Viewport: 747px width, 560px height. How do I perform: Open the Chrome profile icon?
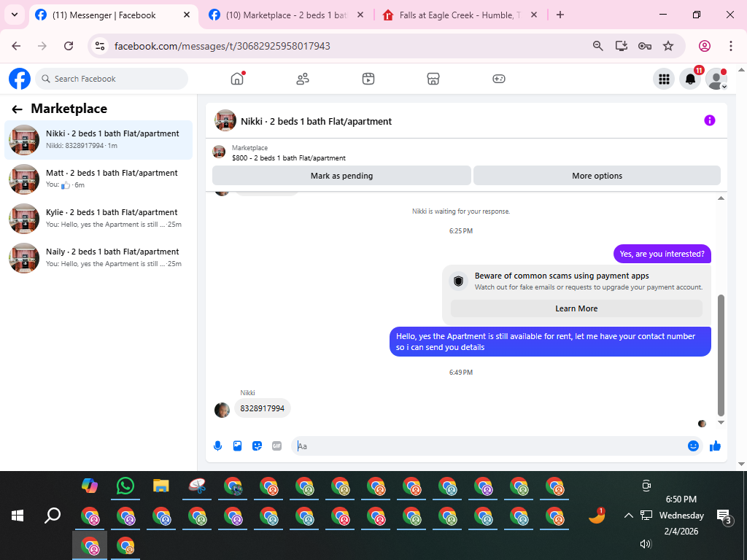pos(705,46)
